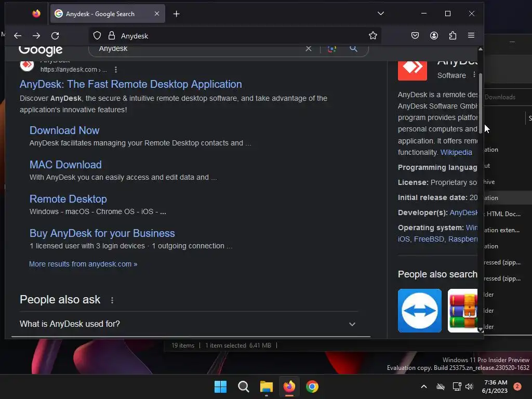Expand the What is AnyDesk used for question

[188, 324]
